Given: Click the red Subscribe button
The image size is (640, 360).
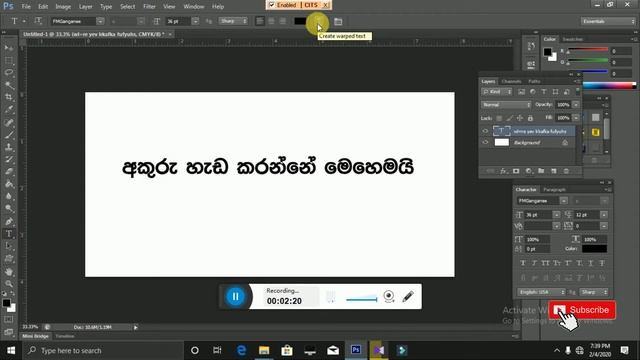Looking at the screenshot, I should [582, 310].
